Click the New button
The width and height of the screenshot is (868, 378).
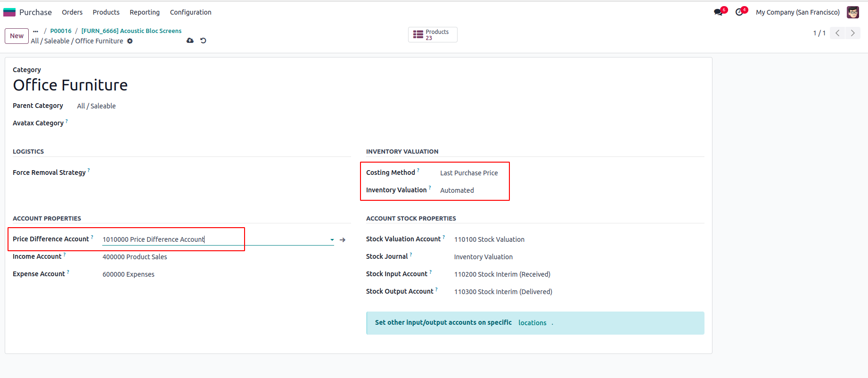click(16, 36)
